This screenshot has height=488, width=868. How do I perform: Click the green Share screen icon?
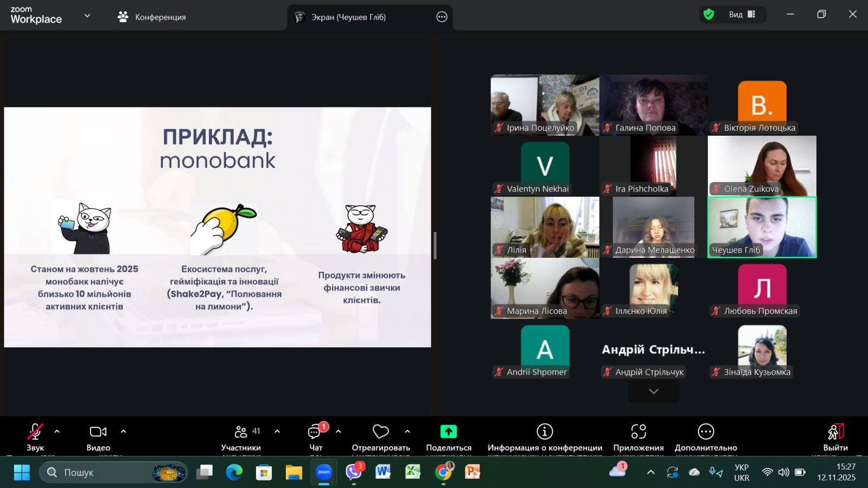tap(448, 432)
